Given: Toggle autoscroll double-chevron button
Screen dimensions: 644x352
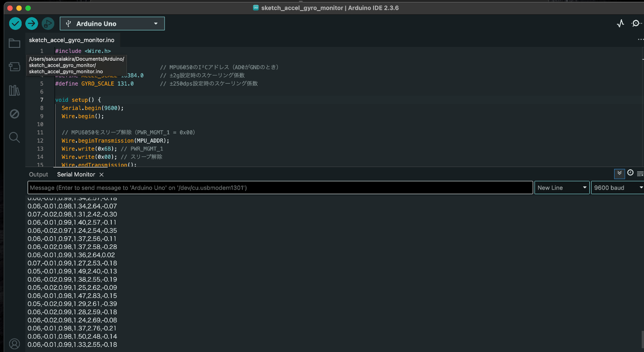Looking at the screenshot, I should click(620, 173).
